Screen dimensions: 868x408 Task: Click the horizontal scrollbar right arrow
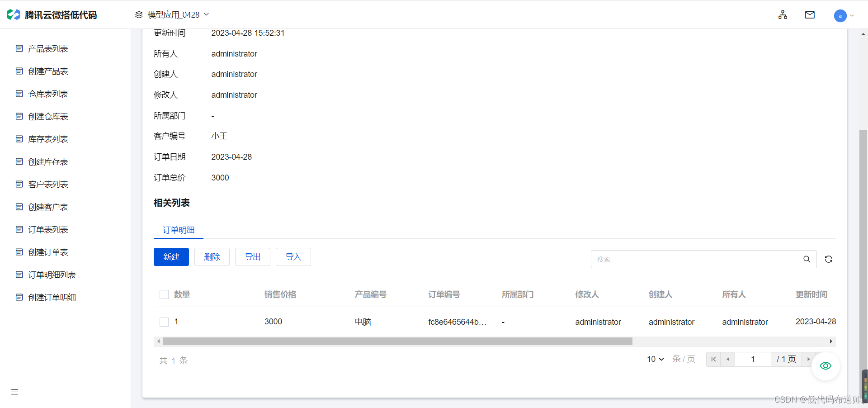tap(831, 341)
